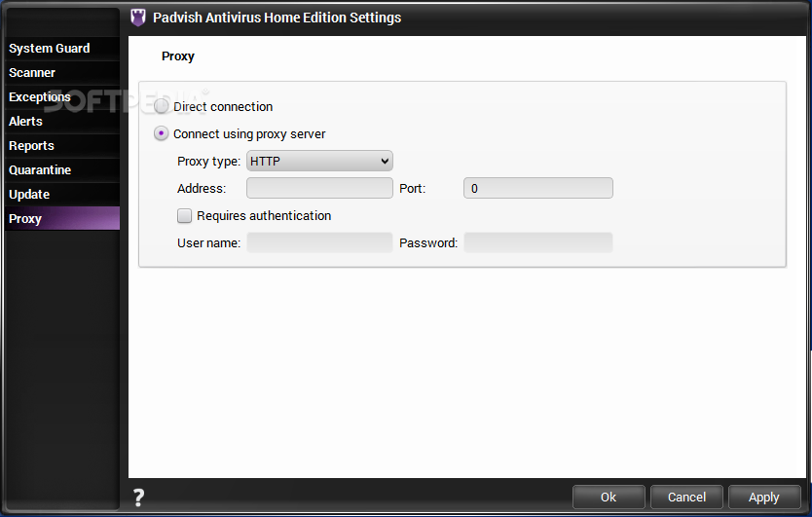Go to the Exceptions section
Viewport: 812px width, 517px height.
click(62, 96)
